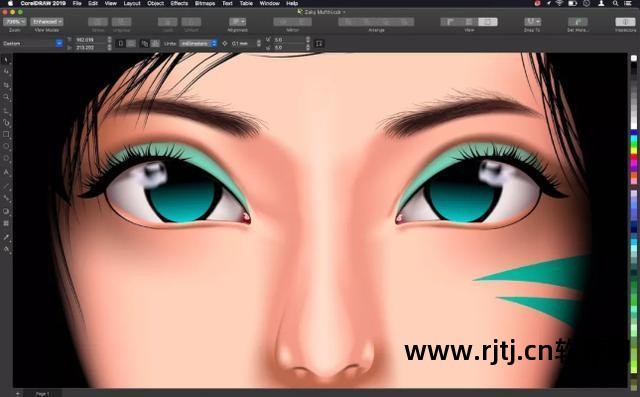This screenshot has height=397, width=640.
Task: Select the Connector tool
Action: [x=6, y=198]
